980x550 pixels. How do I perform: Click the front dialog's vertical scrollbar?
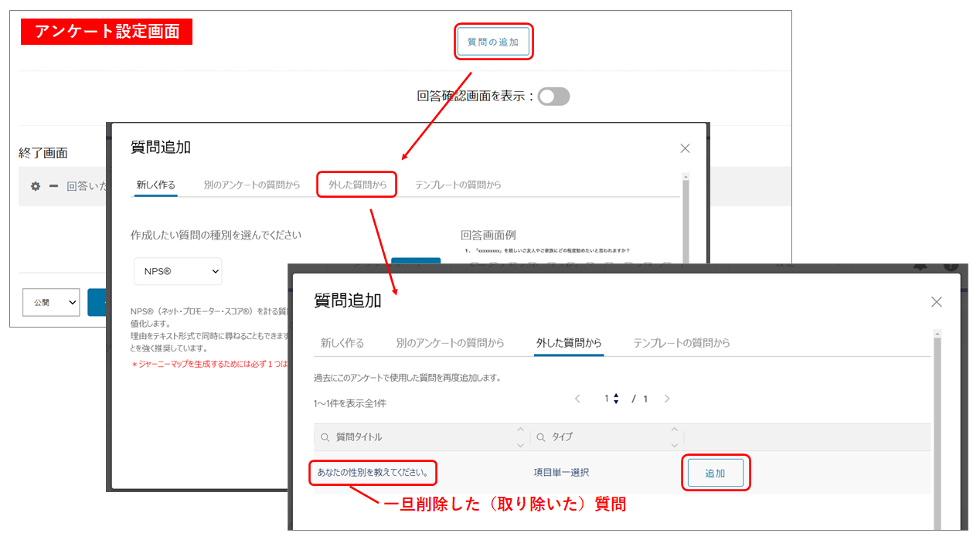point(937,425)
